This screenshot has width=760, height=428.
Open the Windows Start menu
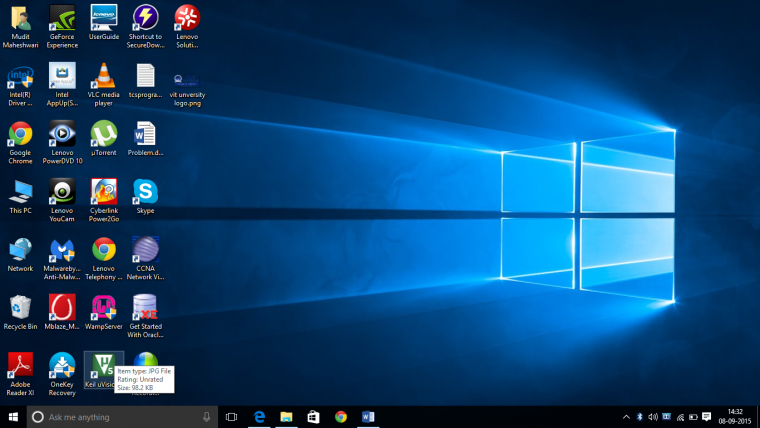click(14, 417)
